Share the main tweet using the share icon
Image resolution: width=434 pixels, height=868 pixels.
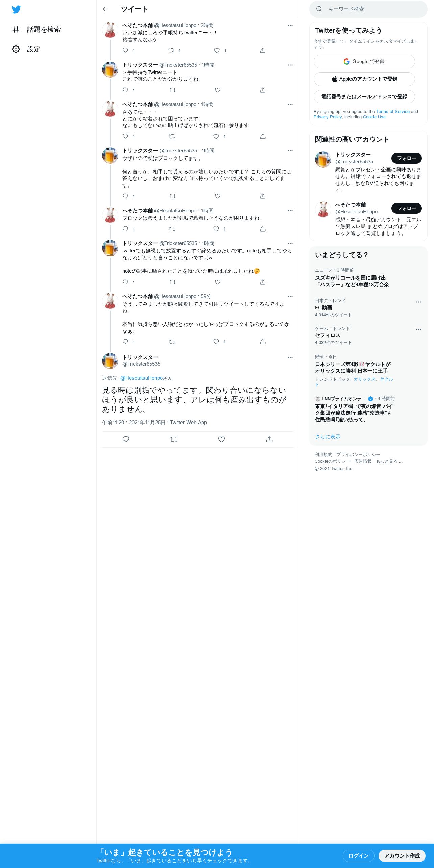point(269,439)
